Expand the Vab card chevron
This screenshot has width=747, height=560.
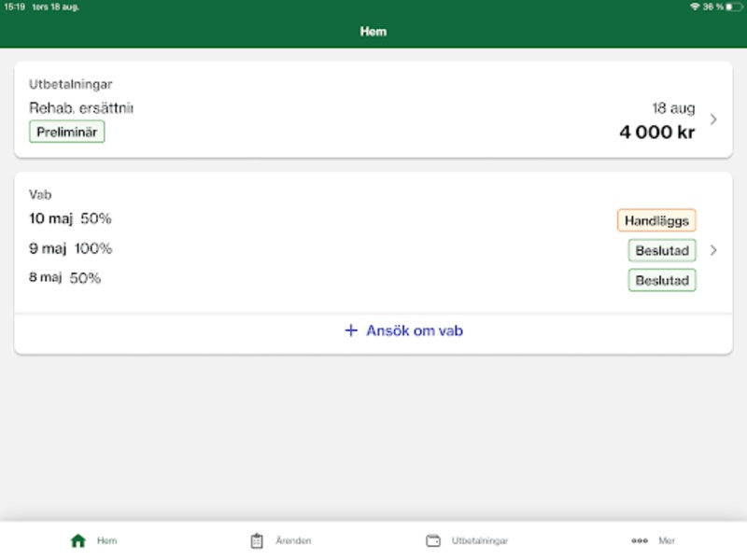(x=713, y=250)
